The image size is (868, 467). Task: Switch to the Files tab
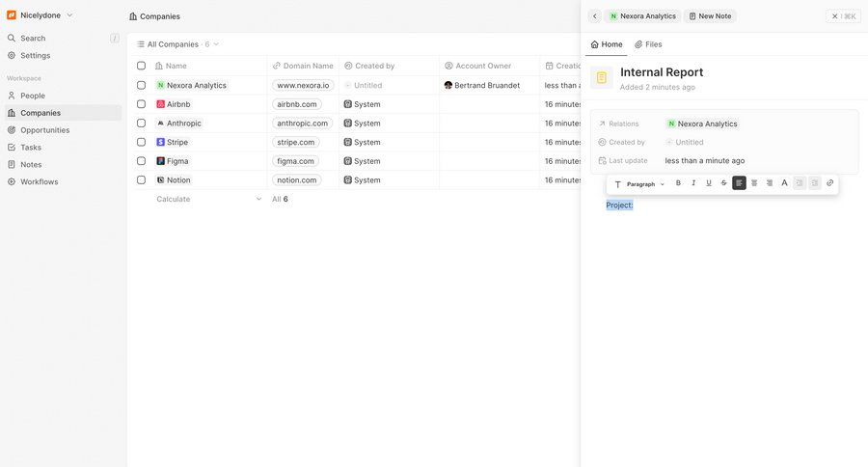tap(648, 44)
